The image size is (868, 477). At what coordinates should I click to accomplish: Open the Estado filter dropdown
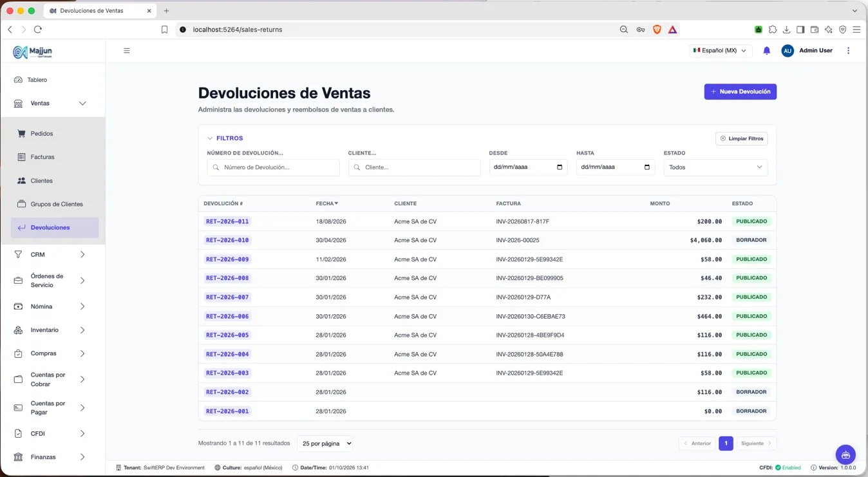(x=715, y=167)
